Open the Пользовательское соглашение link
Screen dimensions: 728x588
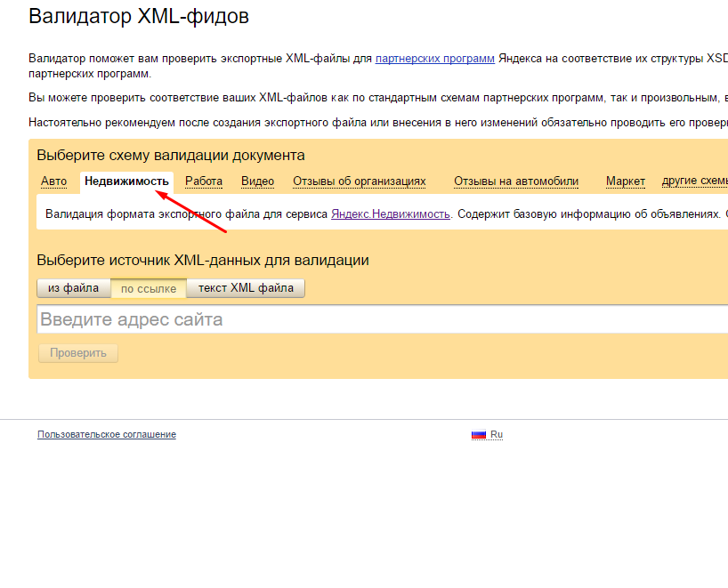click(107, 434)
